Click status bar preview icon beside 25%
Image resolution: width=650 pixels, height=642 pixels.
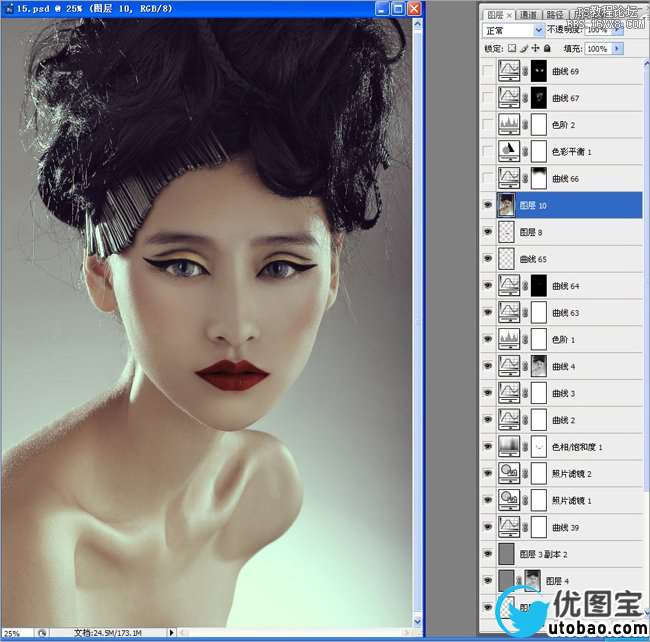coord(41,633)
